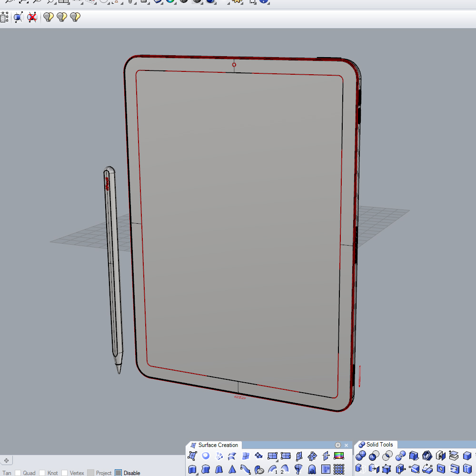Apply the Boolean union tool

pyautogui.click(x=361, y=456)
